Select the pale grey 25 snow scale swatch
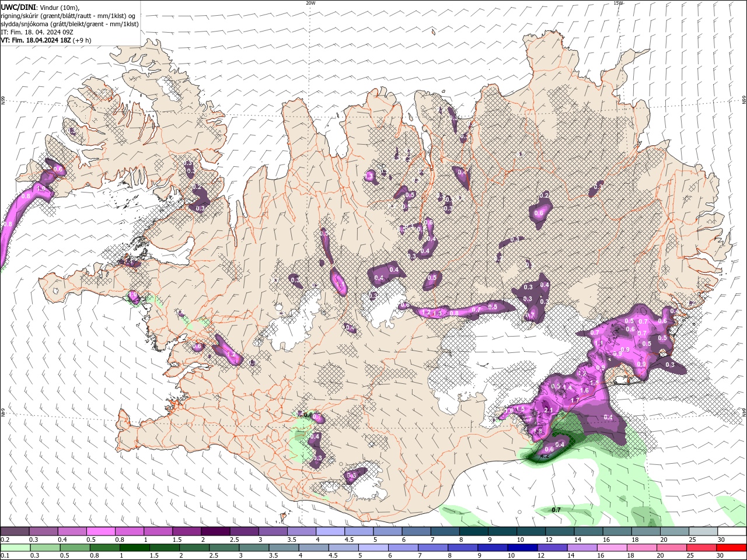 point(702,531)
